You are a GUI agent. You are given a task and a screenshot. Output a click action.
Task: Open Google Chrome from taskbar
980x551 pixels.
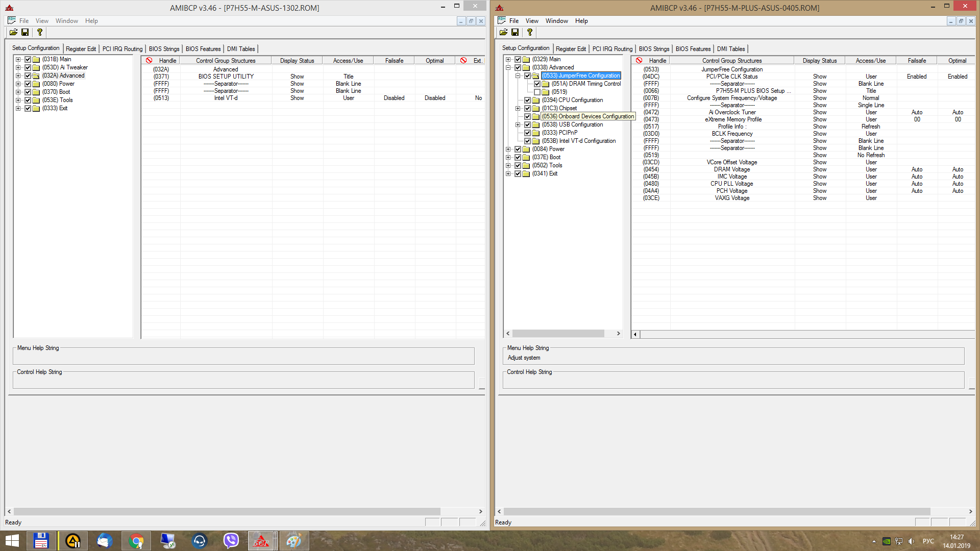(136, 541)
